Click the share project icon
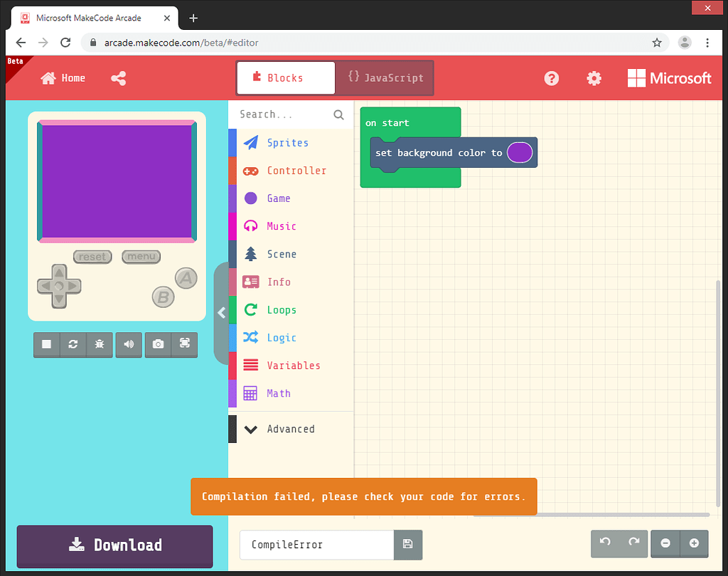728x576 pixels. (x=119, y=78)
